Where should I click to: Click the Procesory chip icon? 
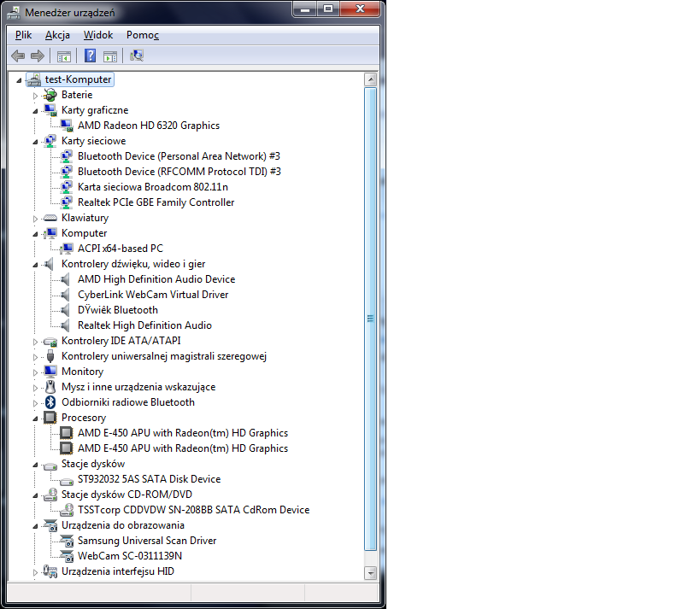pyautogui.click(x=50, y=418)
